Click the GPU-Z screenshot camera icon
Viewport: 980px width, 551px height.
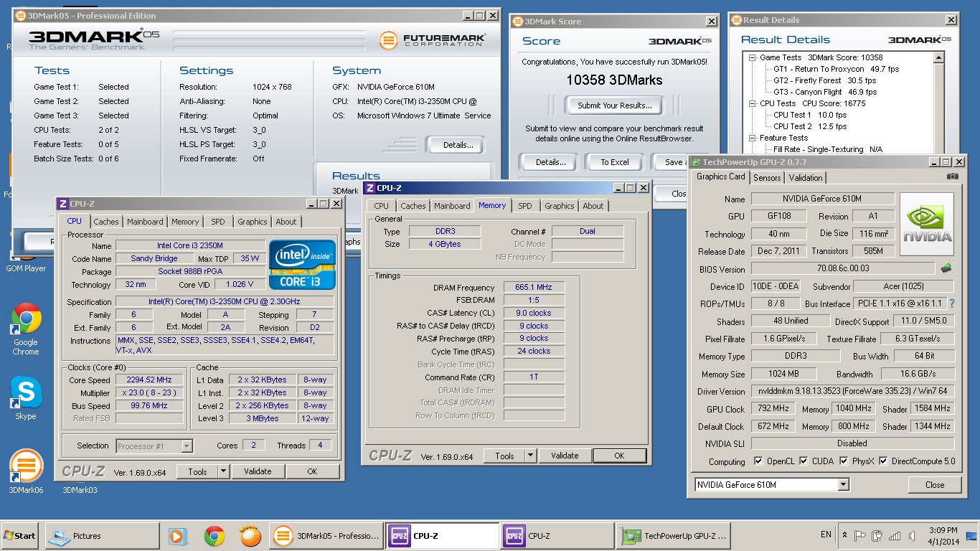pyautogui.click(x=952, y=176)
